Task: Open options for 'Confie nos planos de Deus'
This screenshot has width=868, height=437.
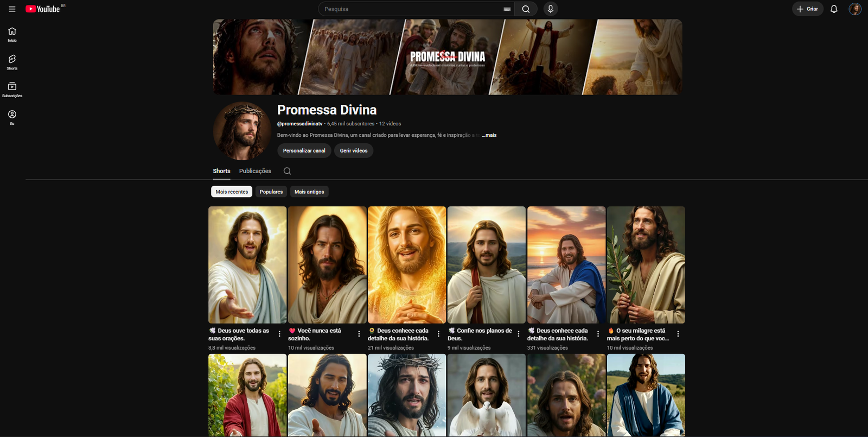Action: click(x=519, y=334)
